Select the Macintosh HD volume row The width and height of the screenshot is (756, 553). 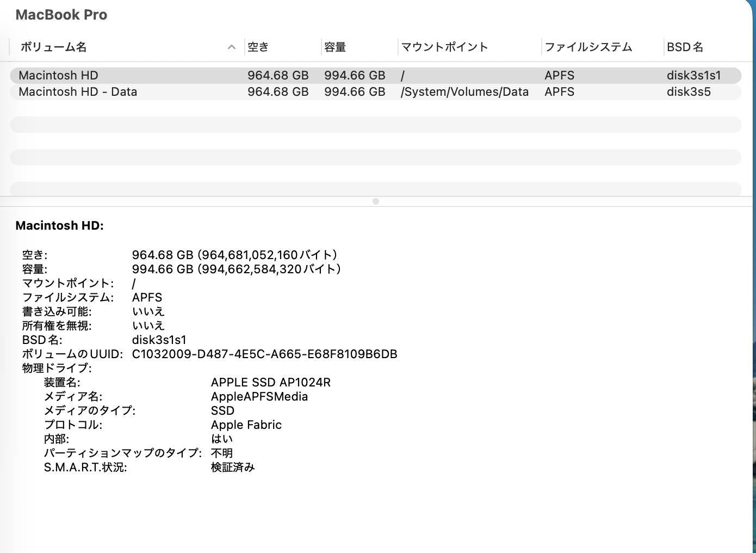point(58,75)
